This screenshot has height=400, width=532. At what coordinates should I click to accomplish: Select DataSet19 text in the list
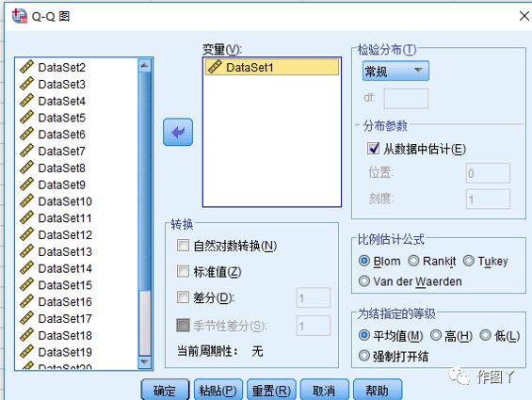click(x=65, y=352)
